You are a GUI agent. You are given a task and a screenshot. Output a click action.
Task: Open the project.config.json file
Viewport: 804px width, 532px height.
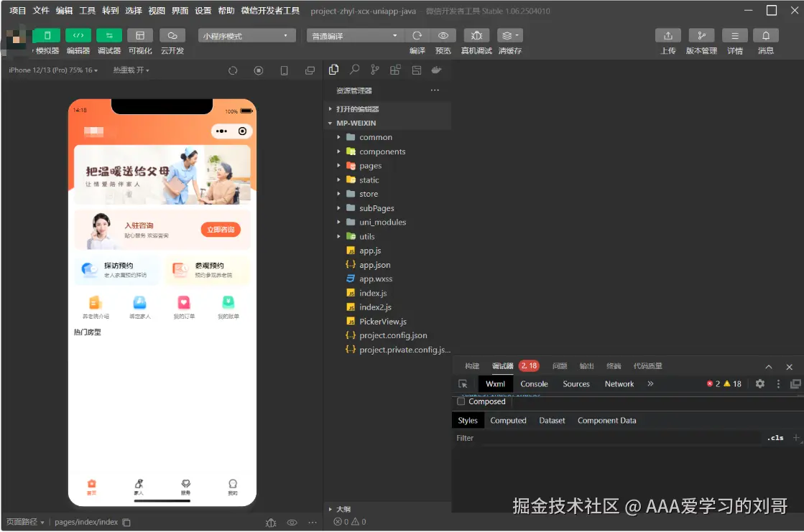[x=393, y=335]
